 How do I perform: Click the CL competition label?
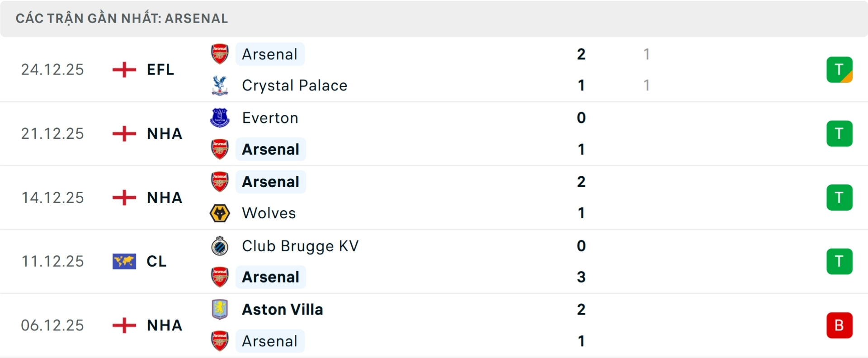pyautogui.click(x=156, y=261)
